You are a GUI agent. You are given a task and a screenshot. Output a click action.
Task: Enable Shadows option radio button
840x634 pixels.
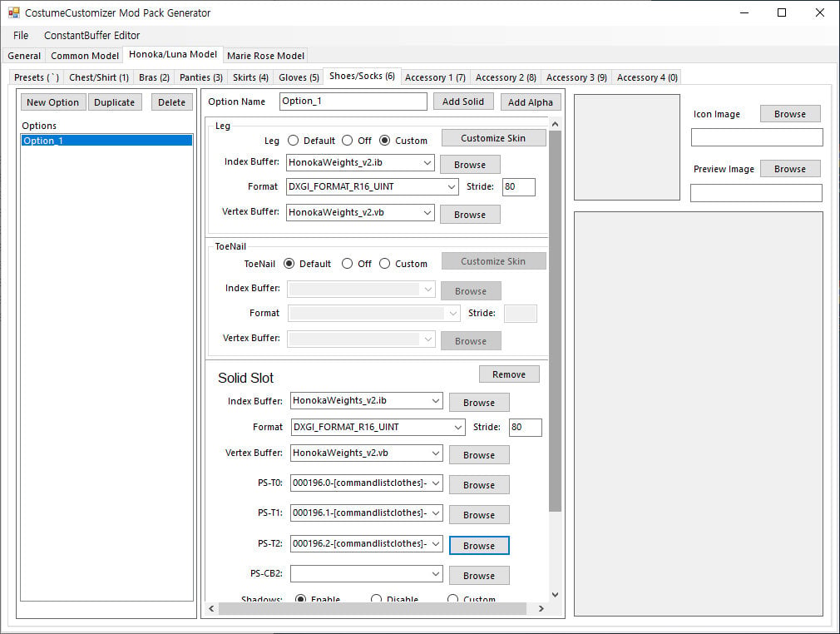pos(300,598)
